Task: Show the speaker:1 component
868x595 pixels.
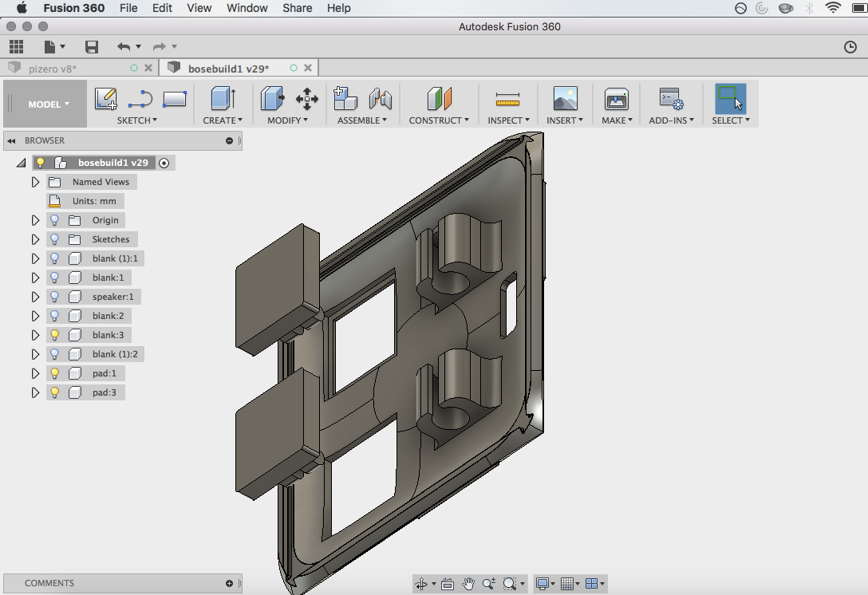Action: [54, 297]
